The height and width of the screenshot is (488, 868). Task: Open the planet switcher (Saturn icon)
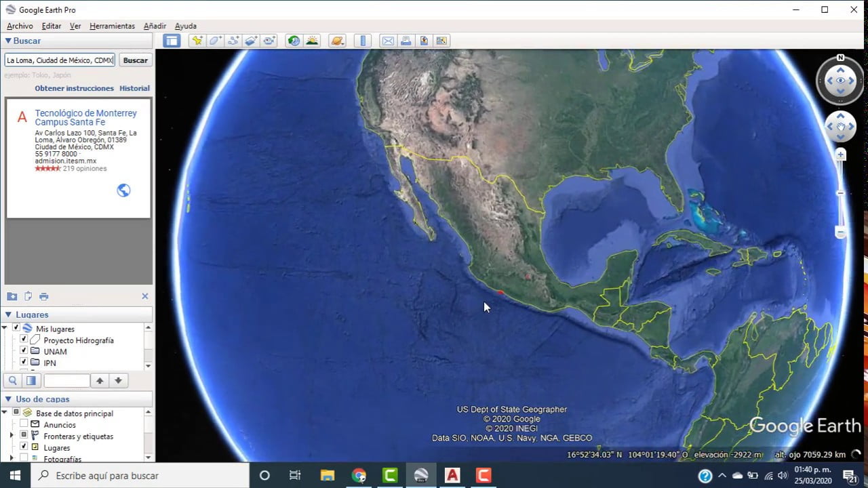[x=337, y=41]
